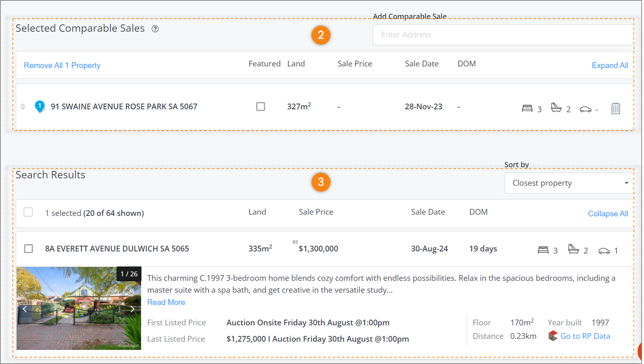Show next photo with right arrow
Viewport: 644px width, 364px height.
point(133,309)
